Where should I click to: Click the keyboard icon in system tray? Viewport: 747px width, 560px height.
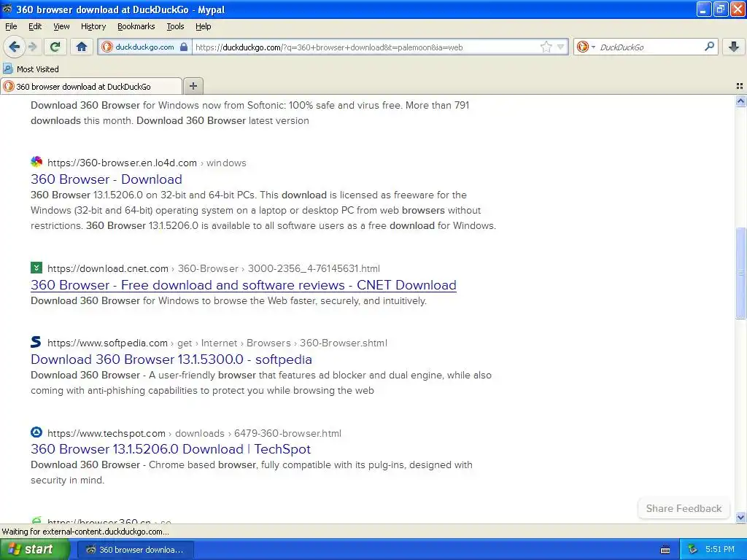(x=665, y=550)
